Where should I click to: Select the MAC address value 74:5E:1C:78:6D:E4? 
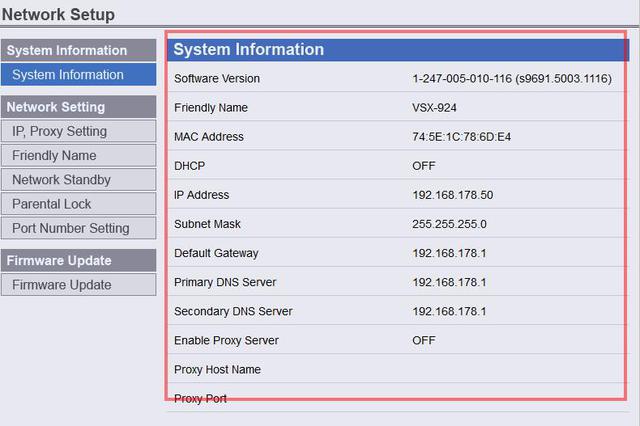click(461, 137)
